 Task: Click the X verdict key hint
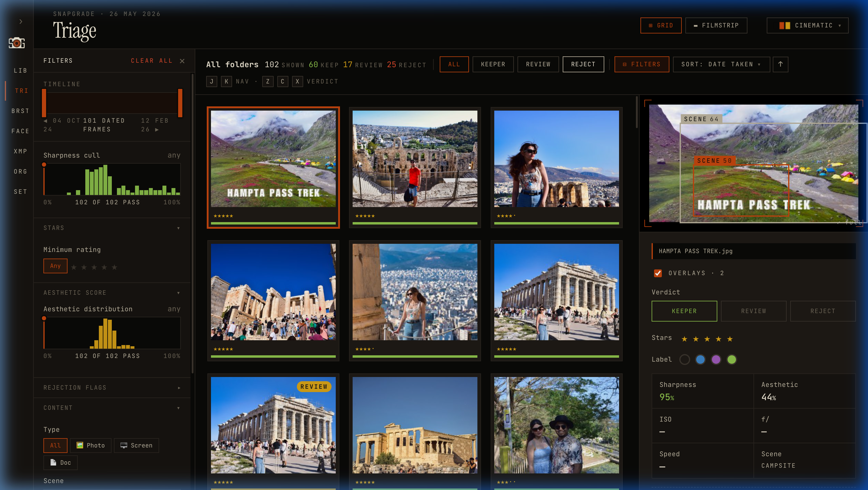tap(297, 82)
